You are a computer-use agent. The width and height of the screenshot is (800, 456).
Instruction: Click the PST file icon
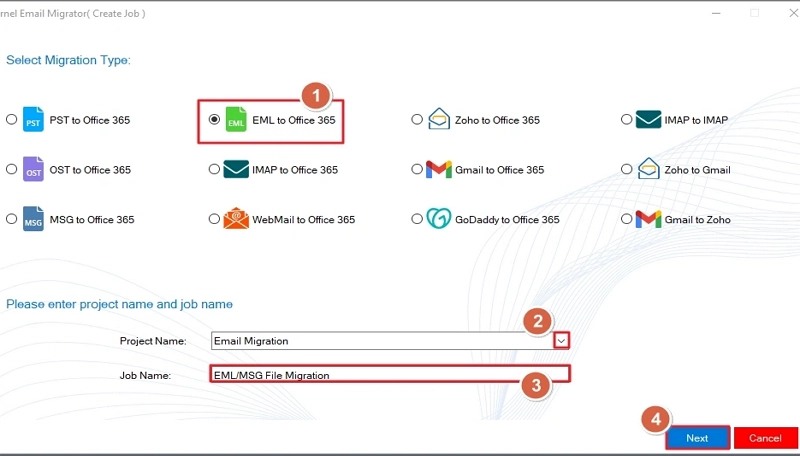click(33, 119)
